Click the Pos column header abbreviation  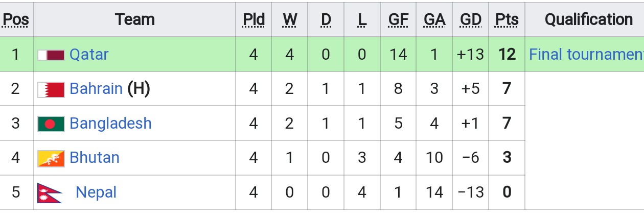(16, 20)
